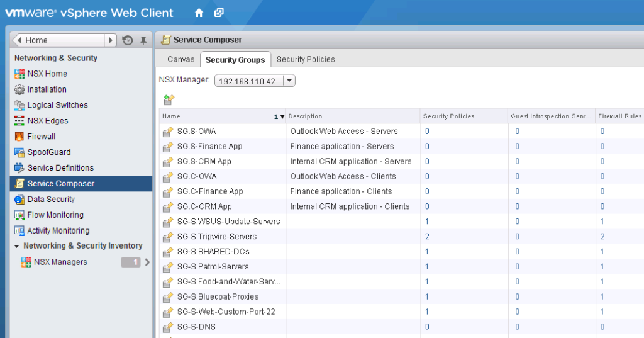Image resolution: width=644 pixels, height=338 pixels.
Task: Open Installation in the navigator
Action: [47, 89]
